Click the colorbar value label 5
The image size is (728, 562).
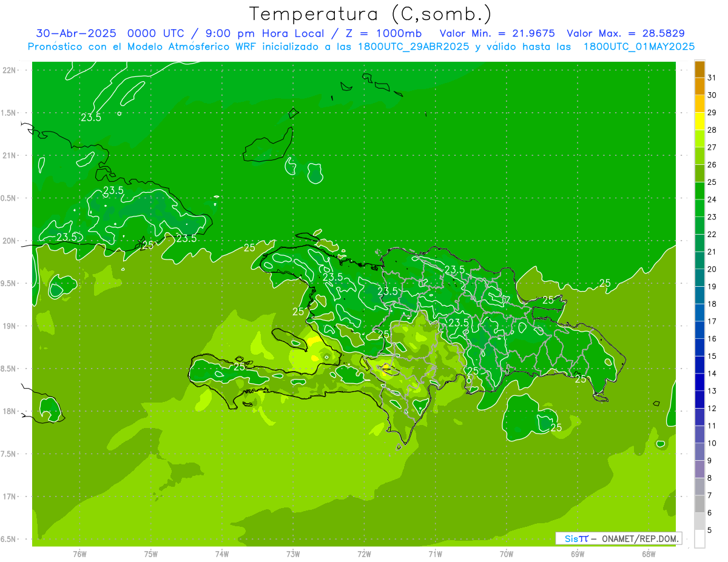[710, 530]
